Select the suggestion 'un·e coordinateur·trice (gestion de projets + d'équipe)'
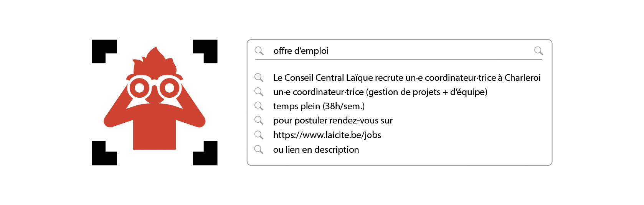The height and width of the screenshot is (205, 644). click(x=380, y=92)
